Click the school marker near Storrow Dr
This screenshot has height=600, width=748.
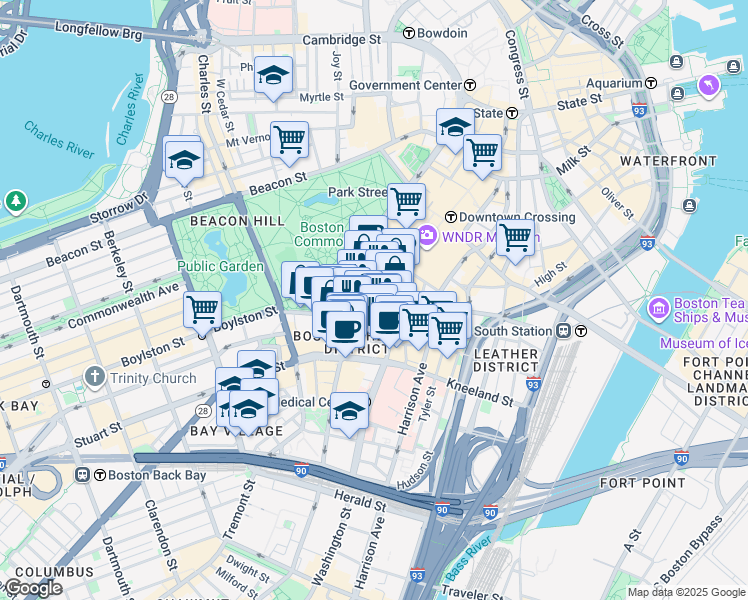185,161
